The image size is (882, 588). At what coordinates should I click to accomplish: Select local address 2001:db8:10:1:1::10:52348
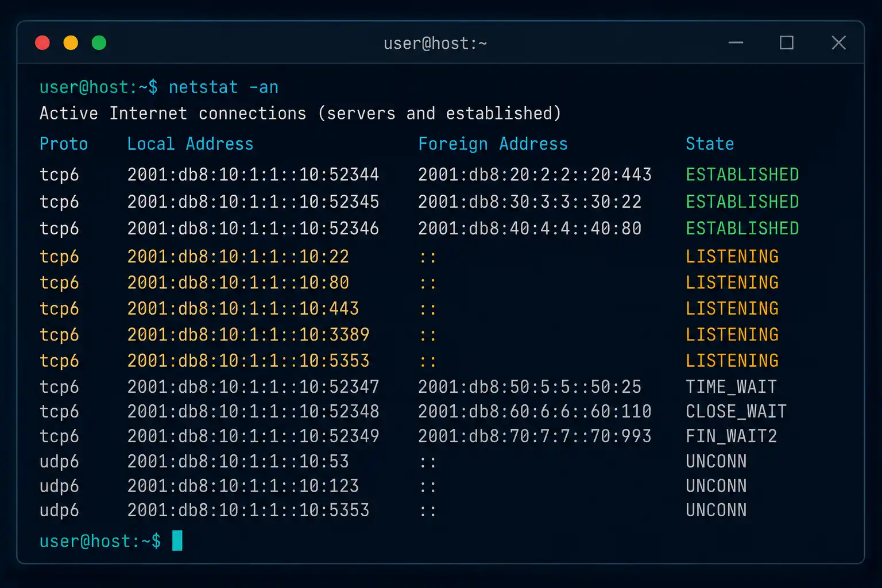click(x=253, y=412)
